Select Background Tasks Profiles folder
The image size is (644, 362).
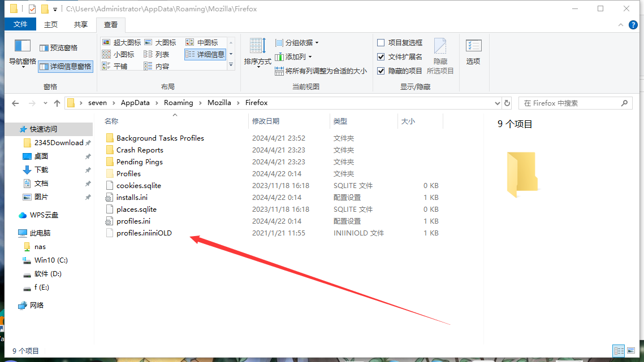point(160,138)
